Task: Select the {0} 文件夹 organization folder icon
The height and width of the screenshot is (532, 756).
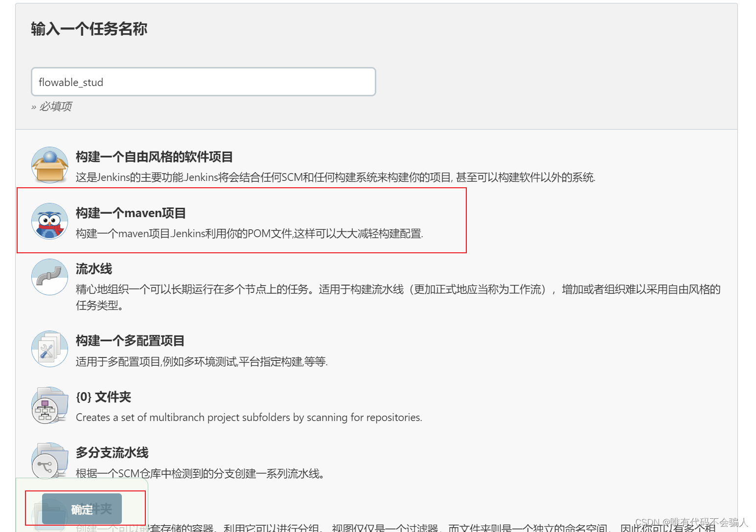Action: (49, 405)
